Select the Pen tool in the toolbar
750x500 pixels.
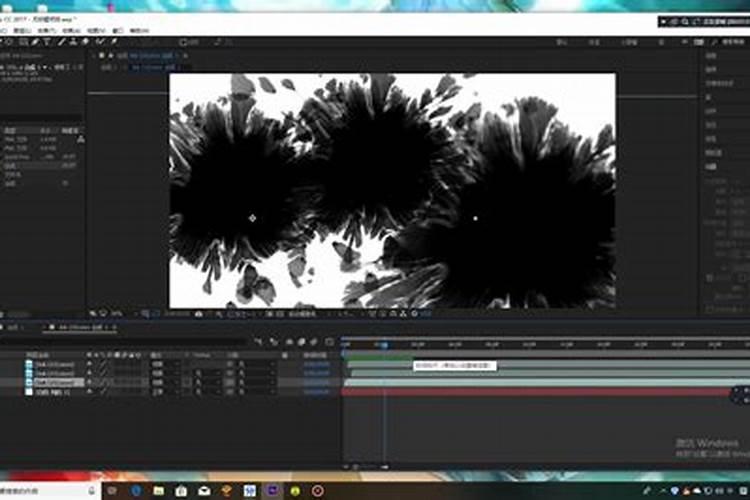click(x=36, y=42)
